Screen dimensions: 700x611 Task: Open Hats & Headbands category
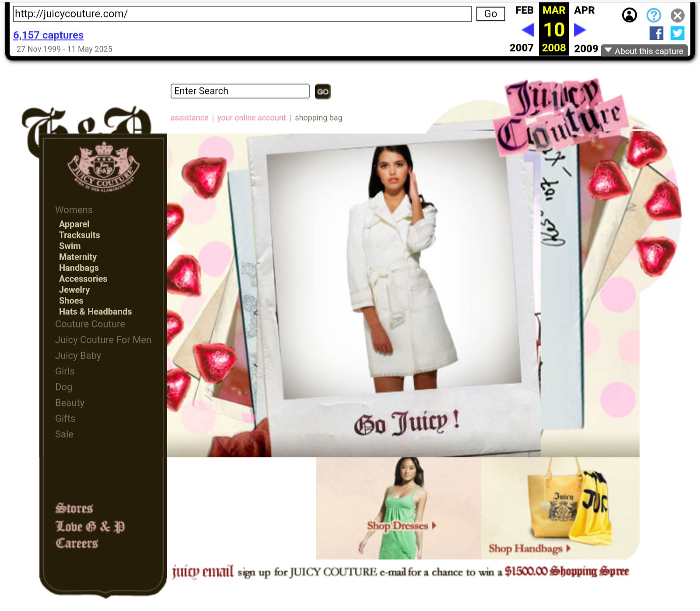95,311
